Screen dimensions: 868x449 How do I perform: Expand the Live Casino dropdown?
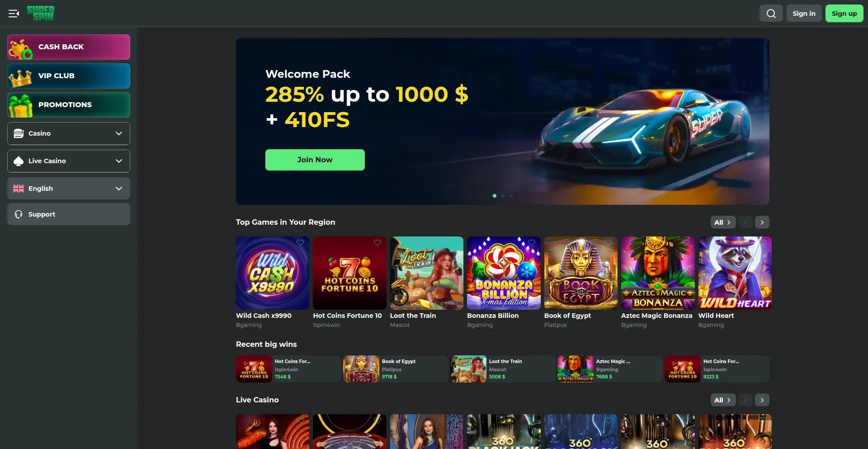coord(69,161)
